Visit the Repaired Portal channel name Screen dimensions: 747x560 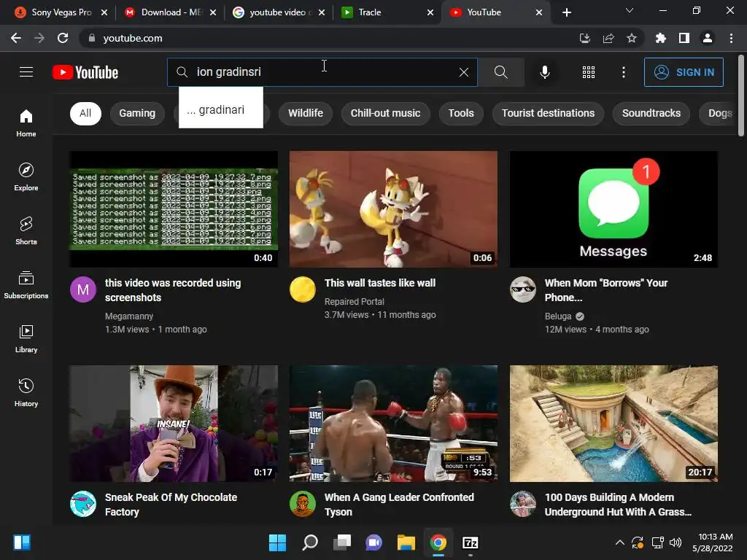[354, 301]
